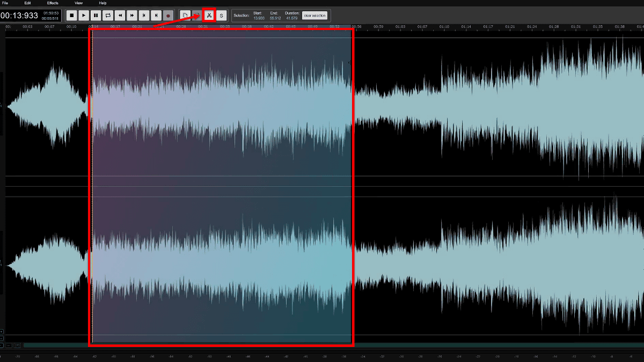Click the fast forward button

coord(132,16)
